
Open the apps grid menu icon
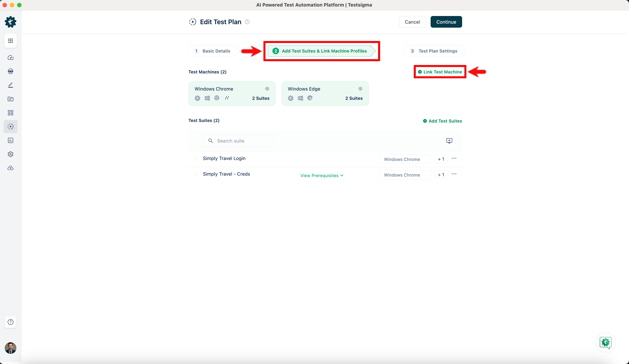[x=11, y=41]
